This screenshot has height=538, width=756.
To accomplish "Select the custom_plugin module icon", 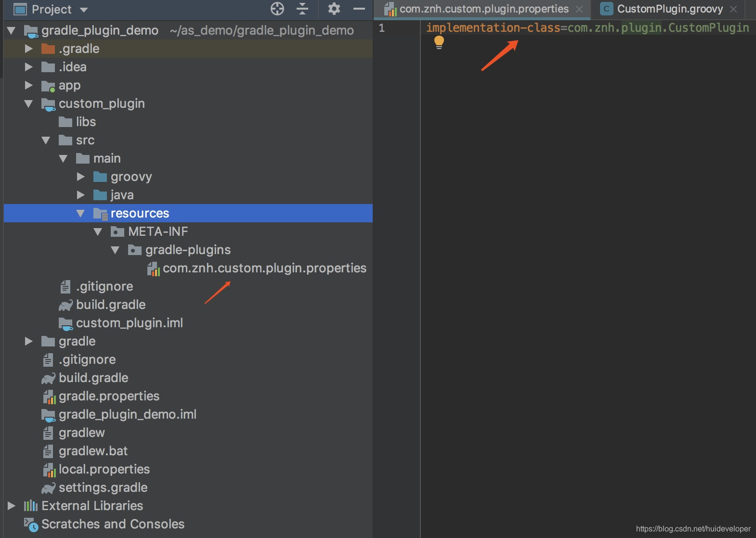I will (x=48, y=104).
